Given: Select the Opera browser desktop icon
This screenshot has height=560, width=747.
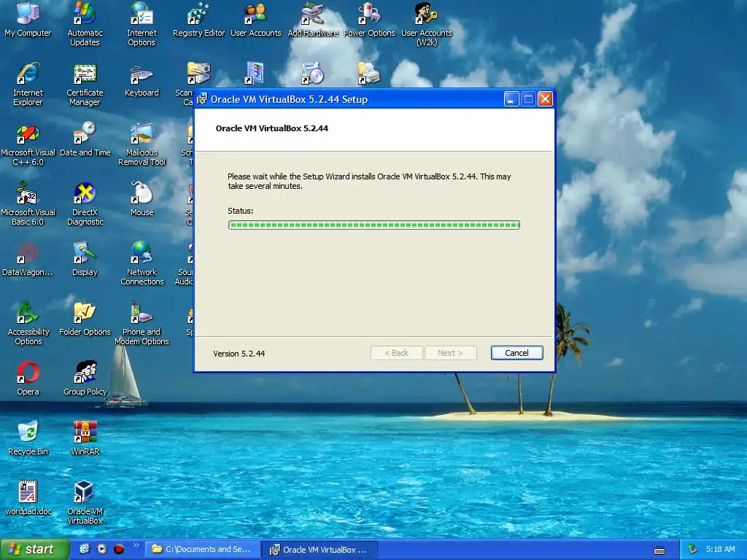Looking at the screenshot, I should tap(28, 378).
